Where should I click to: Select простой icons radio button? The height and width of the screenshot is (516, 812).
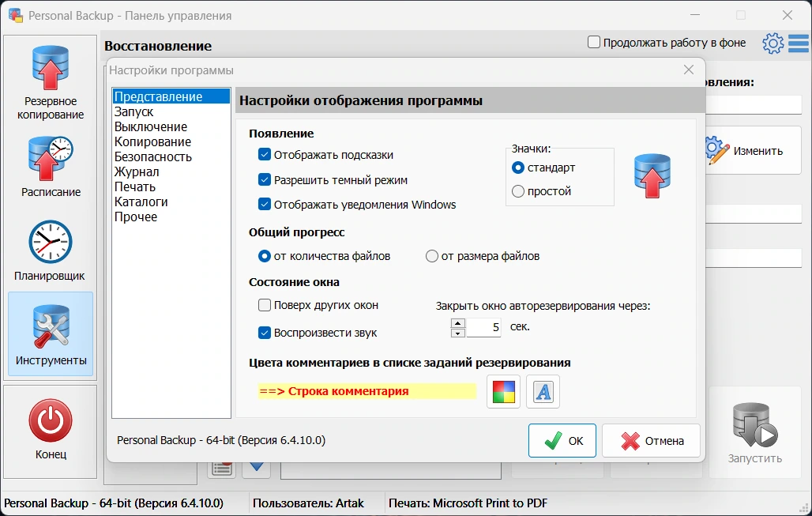[518, 191]
